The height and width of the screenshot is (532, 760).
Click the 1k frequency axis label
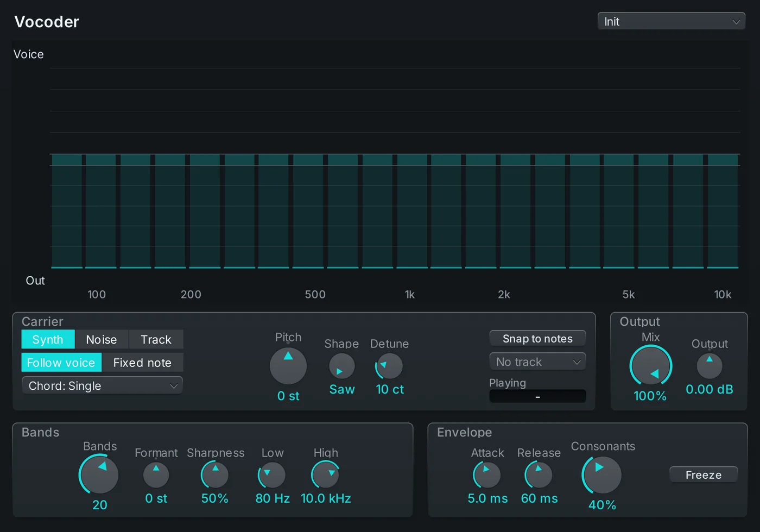(410, 294)
